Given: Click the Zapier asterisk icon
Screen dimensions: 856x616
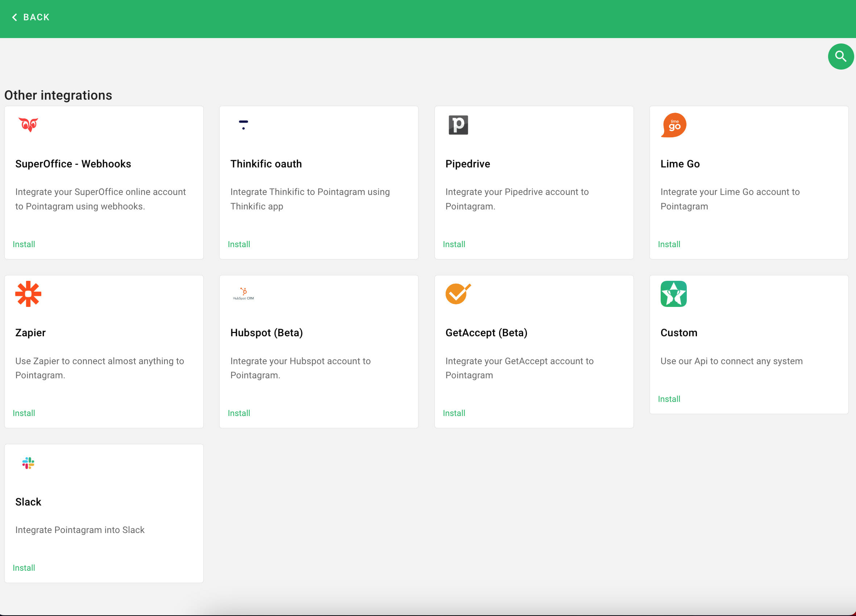Looking at the screenshot, I should pos(28,294).
